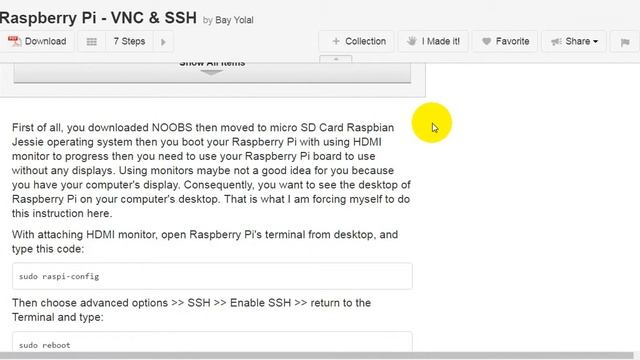The height and width of the screenshot is (360, 640).
Task: Add the instructable to a Collection
Action: (x=356, y=41)
